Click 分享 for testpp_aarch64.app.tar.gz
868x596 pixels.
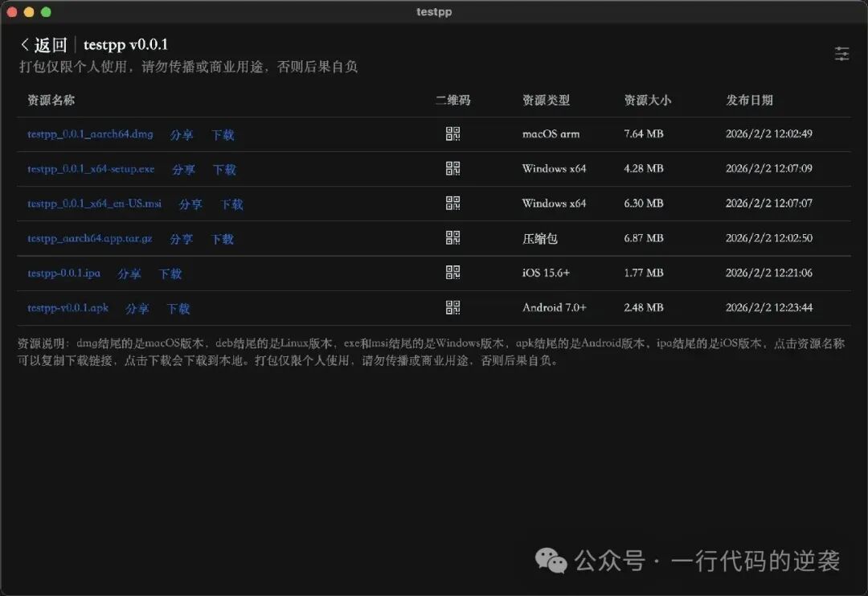(182, 238)
